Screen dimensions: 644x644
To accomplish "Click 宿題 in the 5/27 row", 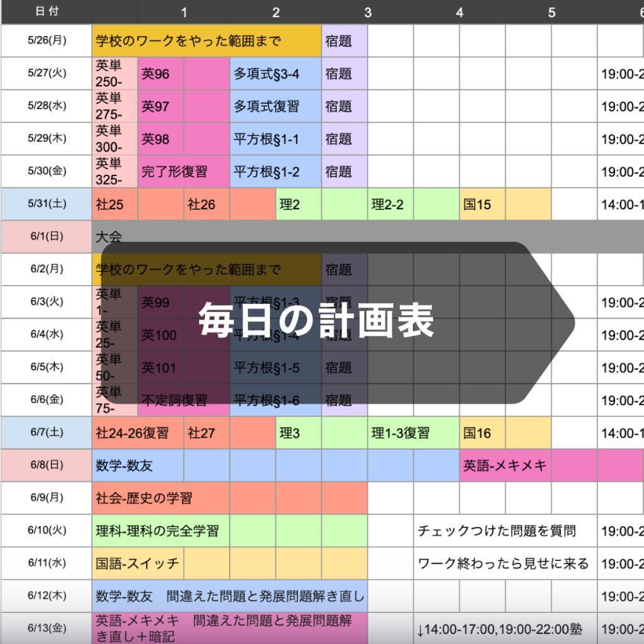I will (x=345, y=74).
